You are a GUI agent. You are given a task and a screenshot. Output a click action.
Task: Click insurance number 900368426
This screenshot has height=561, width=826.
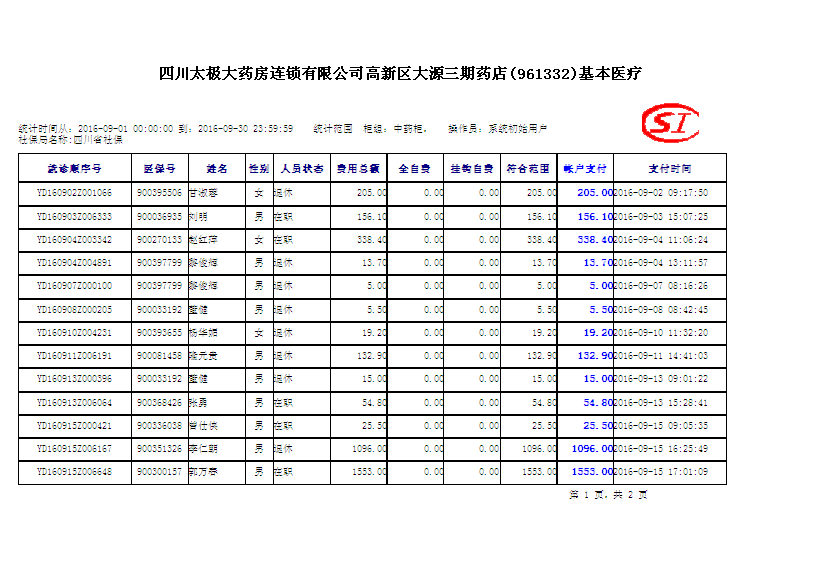click(x=159, y=402)
